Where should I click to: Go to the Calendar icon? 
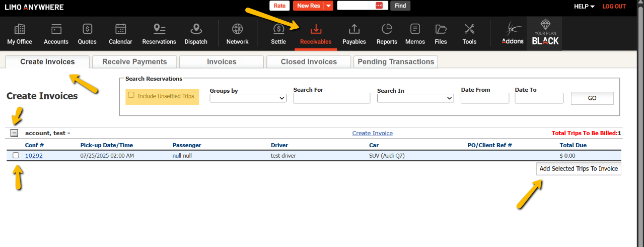(x=120, y=29)
